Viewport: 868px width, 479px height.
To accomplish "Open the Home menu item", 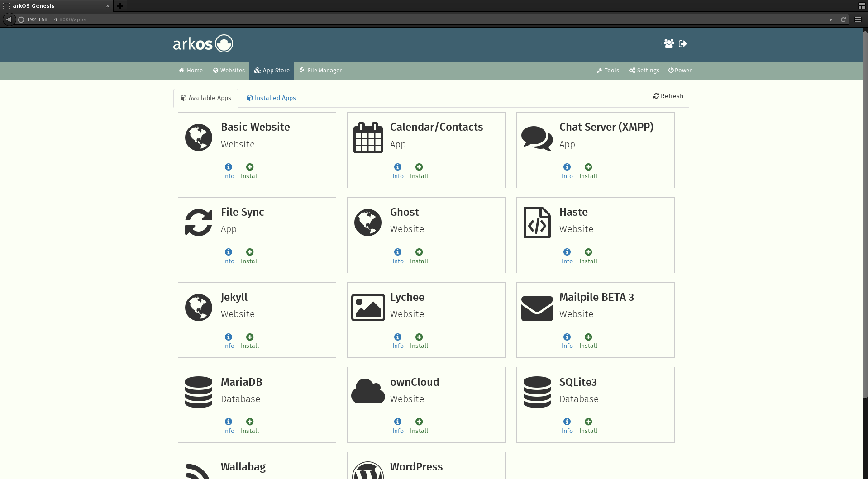I will point(191,71).
